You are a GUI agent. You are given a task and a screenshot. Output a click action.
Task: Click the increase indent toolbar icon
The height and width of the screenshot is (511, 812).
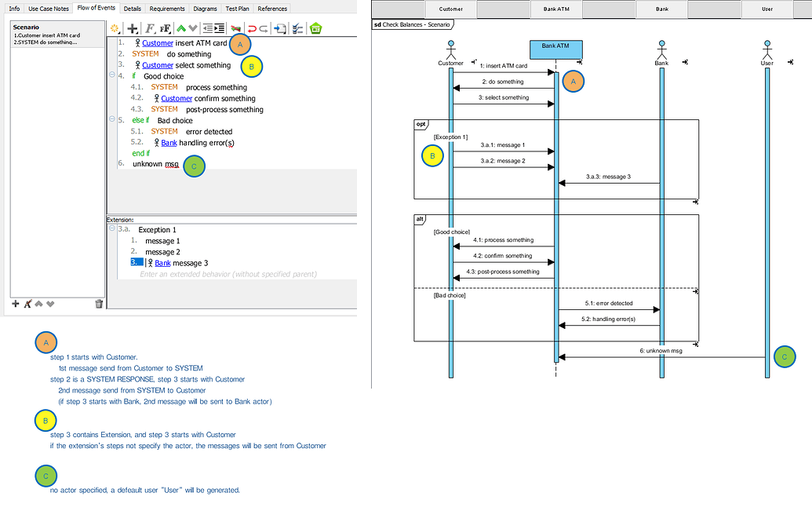click(x=220, y=28)
